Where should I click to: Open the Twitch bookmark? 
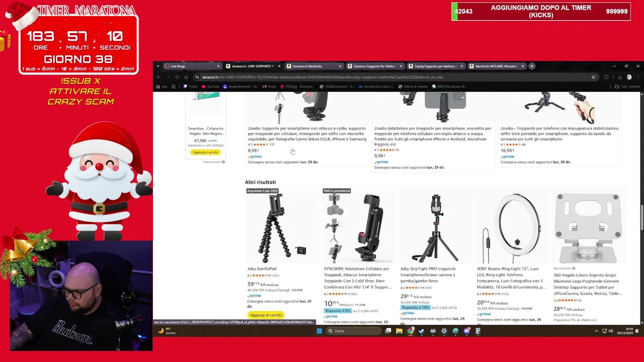pyautogui.click(x=190, y=86)
